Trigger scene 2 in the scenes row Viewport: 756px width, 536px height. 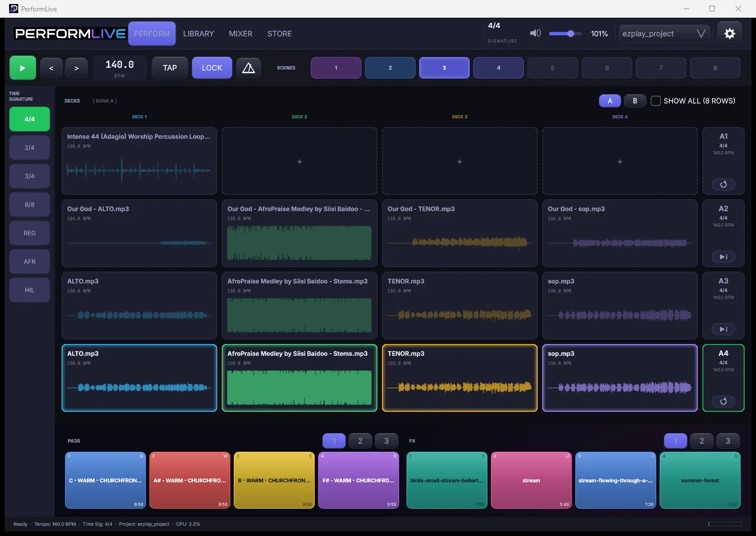pos(390,68)
